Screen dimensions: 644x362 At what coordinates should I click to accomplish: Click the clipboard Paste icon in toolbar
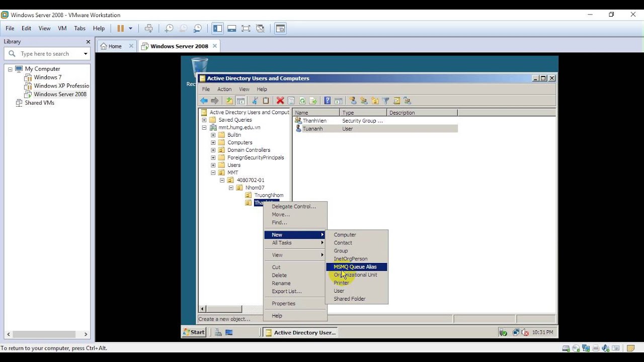click(x=266, y=101)
